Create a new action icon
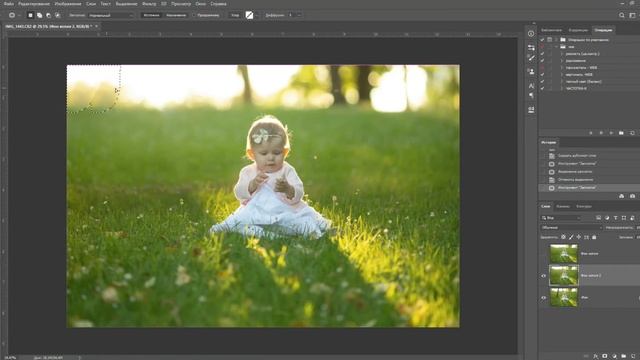Viewport: 640px width, 360px height. [632, 133]
